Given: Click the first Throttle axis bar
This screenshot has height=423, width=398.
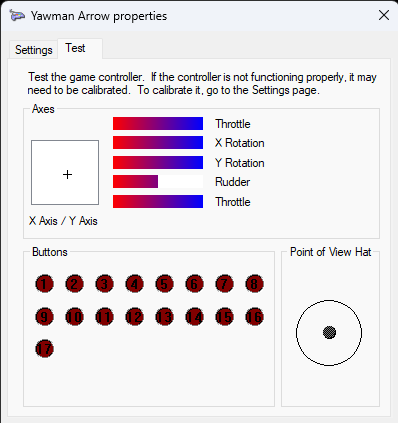Looking at the screenshot, I should point(158,123).
